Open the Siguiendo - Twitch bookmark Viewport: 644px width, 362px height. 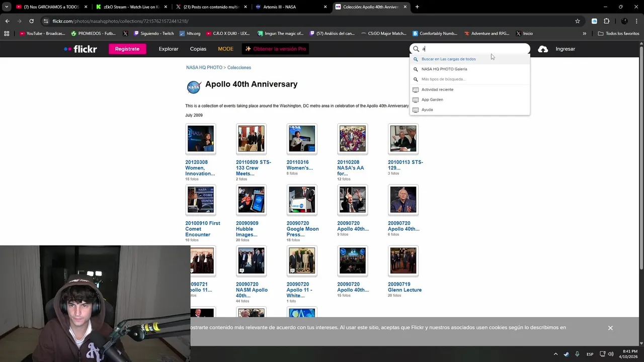click(x=154, y=34)
